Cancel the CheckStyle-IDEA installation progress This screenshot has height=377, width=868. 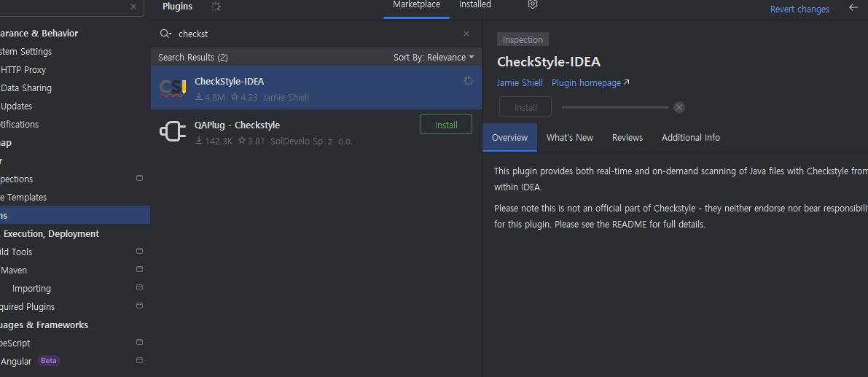click(679, 107)
